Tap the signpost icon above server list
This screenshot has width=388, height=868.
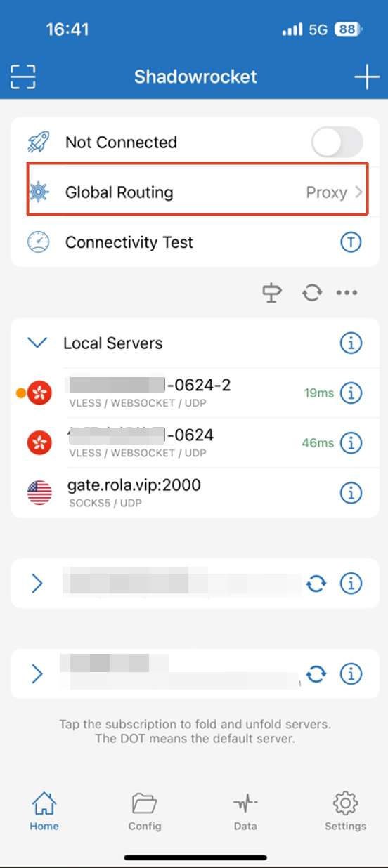(272, 293)
